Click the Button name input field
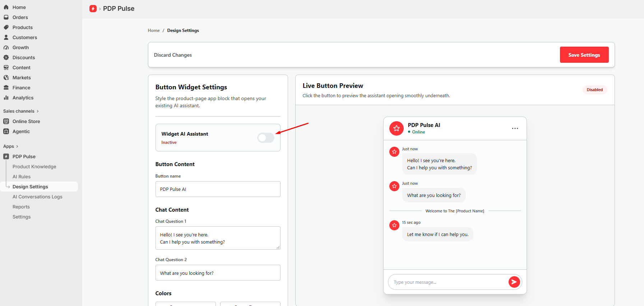Viewport: 644px width, 306px height. coord(218,189)
